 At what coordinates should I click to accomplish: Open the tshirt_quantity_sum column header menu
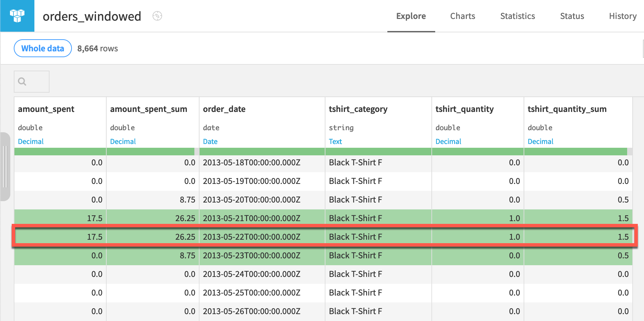(x=567, y=109)
